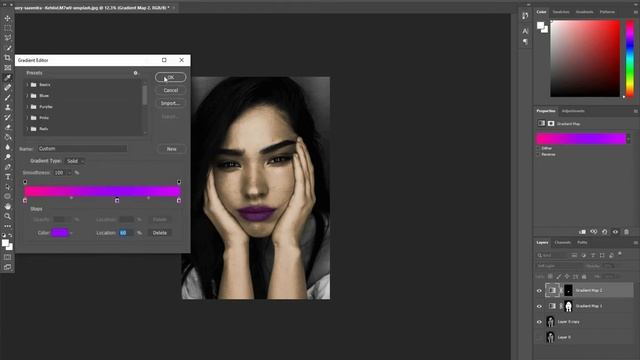Screen dimensions: 640x360
Task: Open the Presets gear menu in Gradient Editor
Action: (136, 73)
